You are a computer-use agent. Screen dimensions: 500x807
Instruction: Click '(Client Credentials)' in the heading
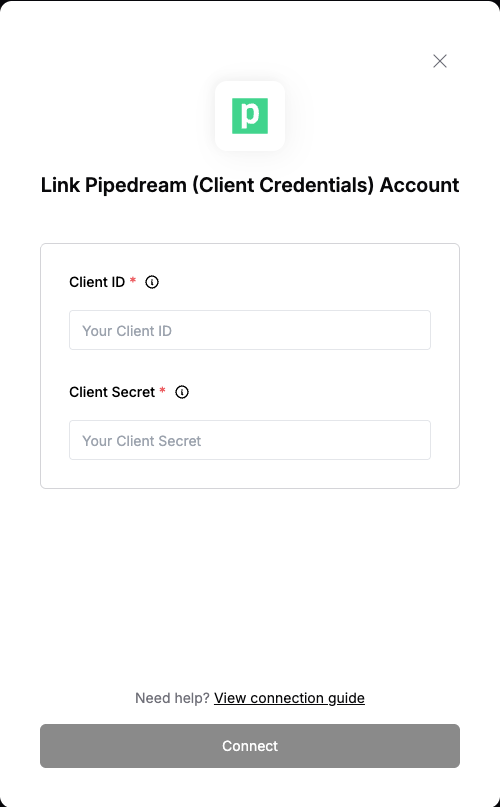point(283,185)
